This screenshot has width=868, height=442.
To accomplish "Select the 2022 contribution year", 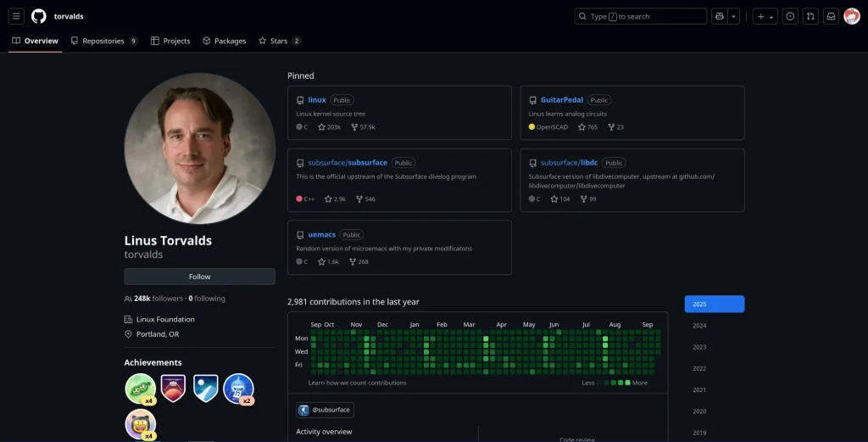I will (714, 369).
